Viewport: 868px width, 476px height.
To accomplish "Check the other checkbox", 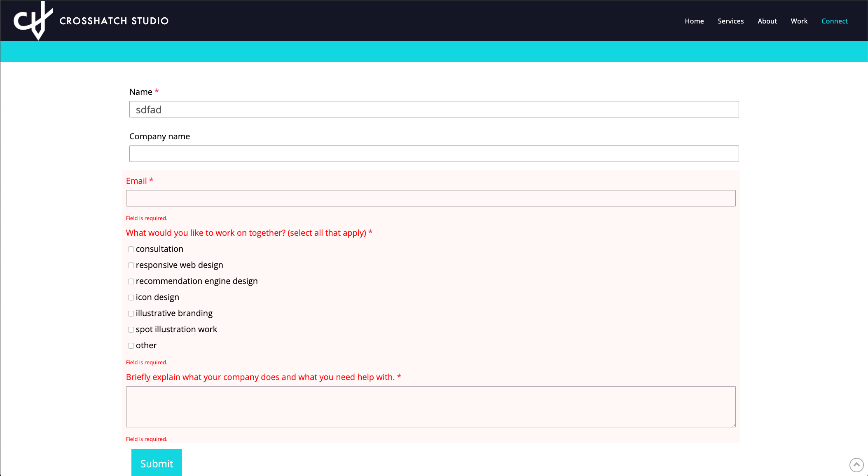I will (131, 346).
